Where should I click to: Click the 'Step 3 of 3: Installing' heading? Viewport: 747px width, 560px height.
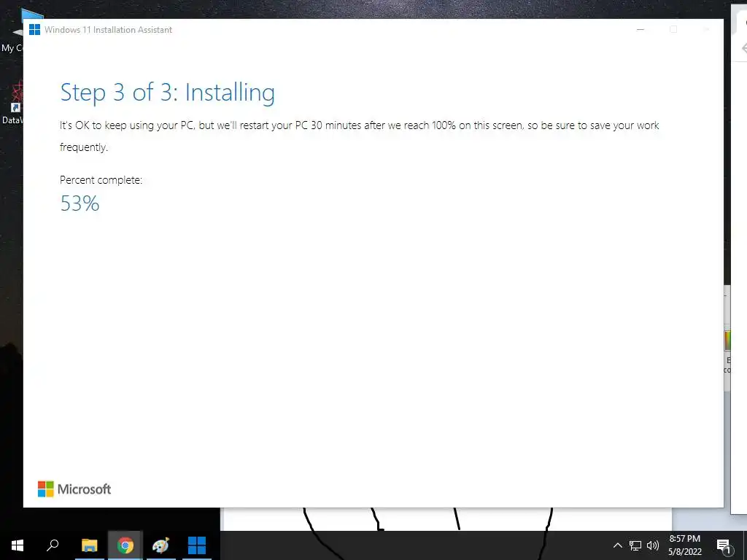tap(168, 93)
